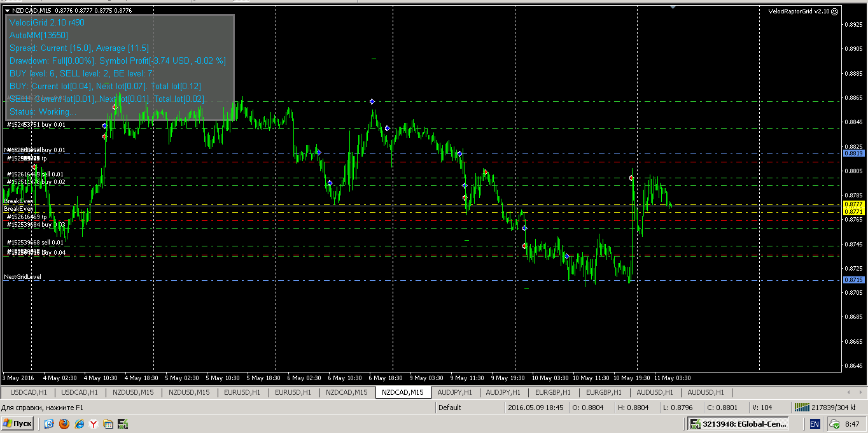Select the #152539684 buy 0.03 order label
The image size is (868, 433).
(36, 225)
